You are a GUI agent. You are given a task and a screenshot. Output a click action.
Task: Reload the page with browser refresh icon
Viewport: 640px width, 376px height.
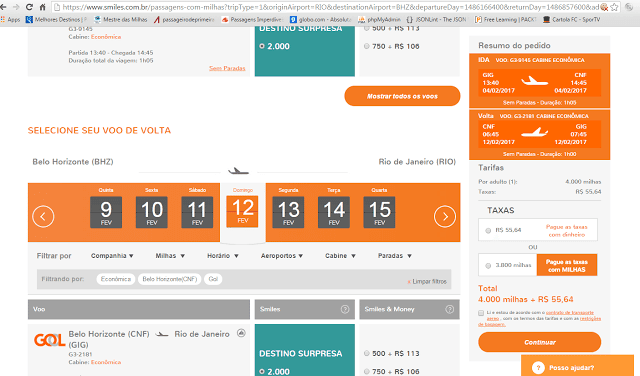[x=29, y=7]
